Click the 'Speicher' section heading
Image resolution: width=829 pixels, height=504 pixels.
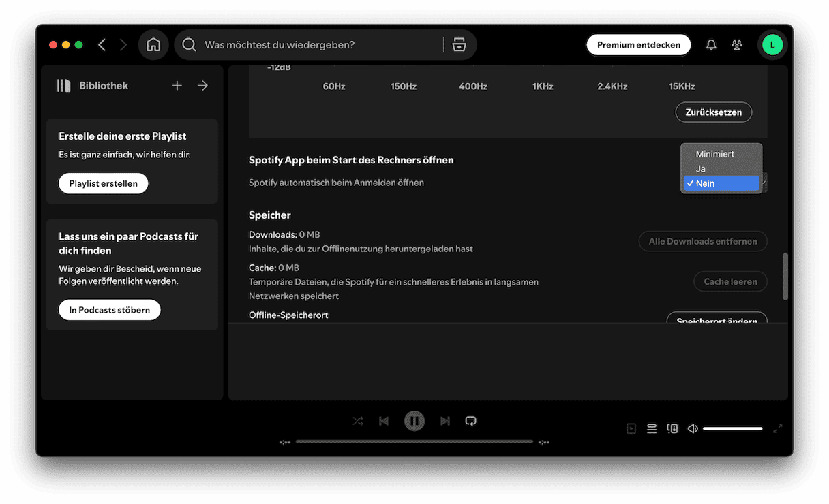pos(270,215)
